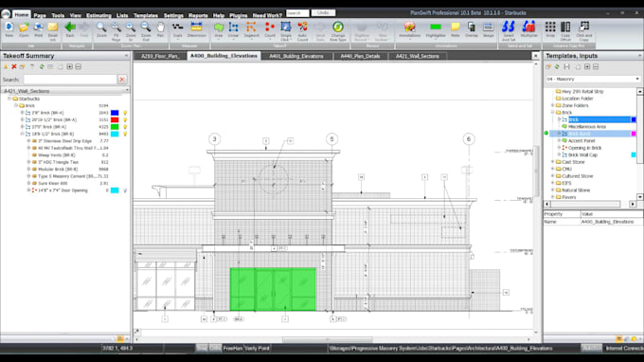Select the Pan hand tool

[160, 27]
